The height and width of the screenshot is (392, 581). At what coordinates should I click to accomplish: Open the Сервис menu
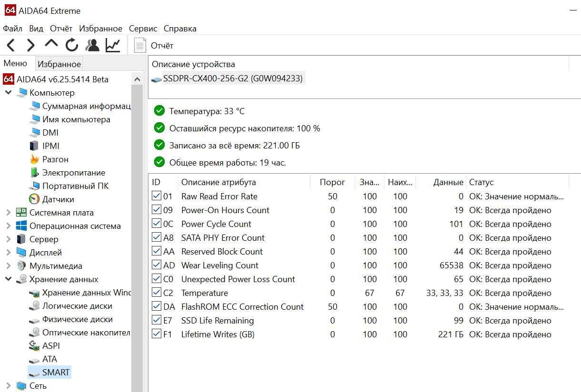pyautogui.click(x=143, y=29)
